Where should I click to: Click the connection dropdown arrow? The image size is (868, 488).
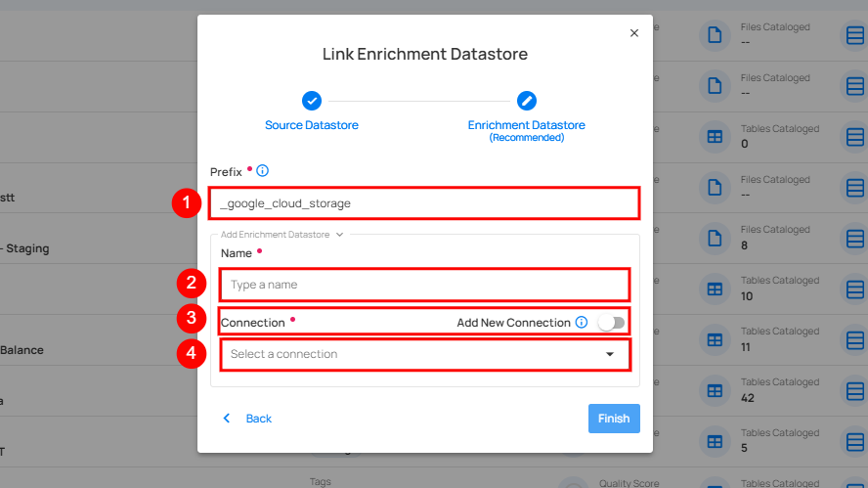click(x=610, y=354)
